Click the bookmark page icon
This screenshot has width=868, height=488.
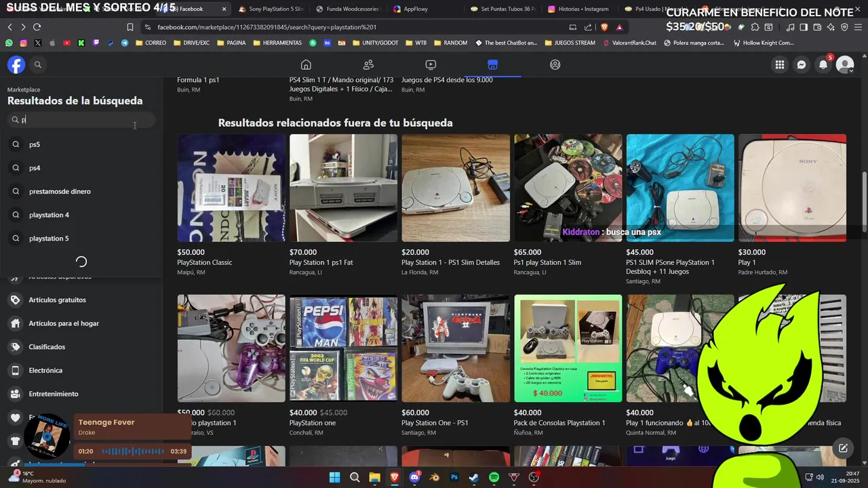[130, 27]
